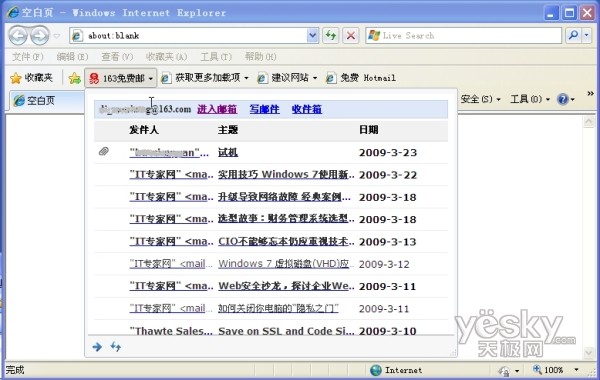
Task: Open email Save on SSL and Code Si
Action: click(286, 331)
